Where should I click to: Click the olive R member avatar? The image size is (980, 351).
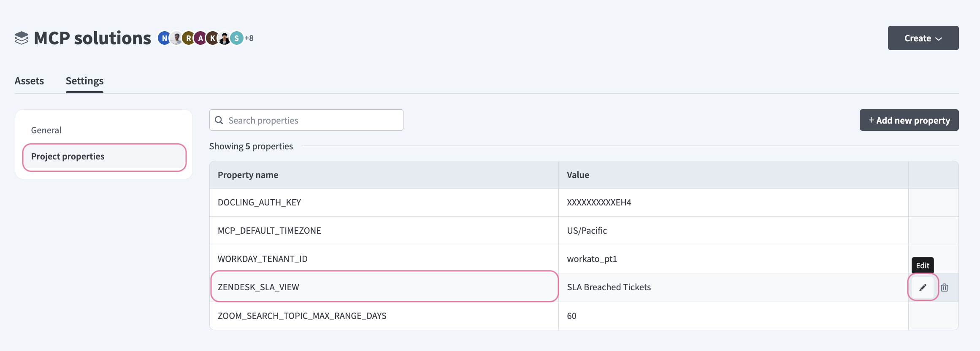pos(188,38)
